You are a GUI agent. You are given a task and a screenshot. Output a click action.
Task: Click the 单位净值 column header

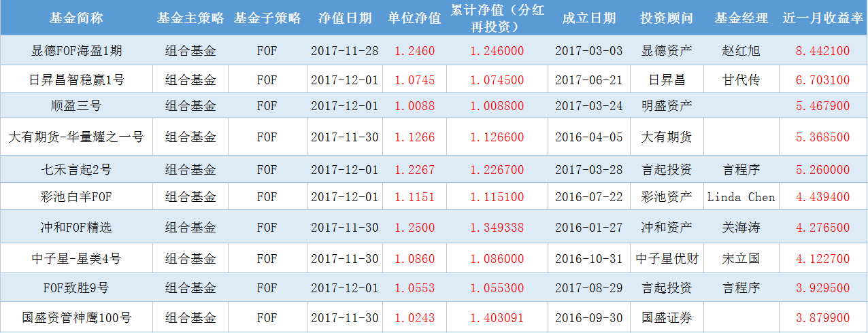click(x=414, y=18)
